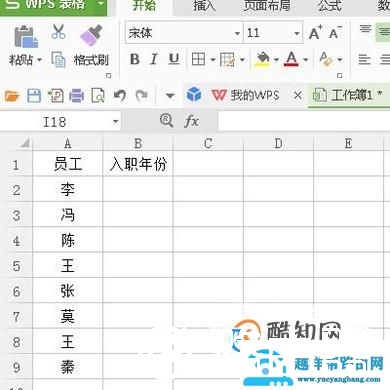Image resolution: width=390 pixels, height=390 pixels.
Task: Click the clear formatting eraser icon
Action: tap(326, 59)
